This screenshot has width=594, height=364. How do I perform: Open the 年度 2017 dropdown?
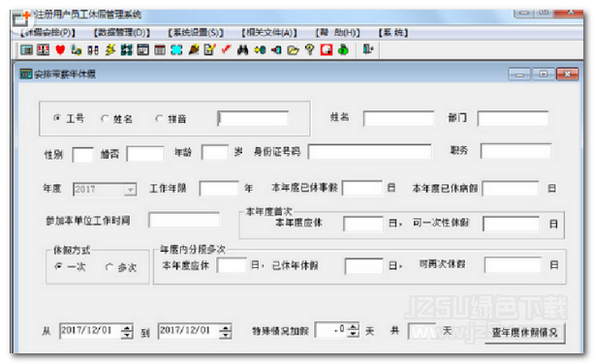coord(130,189)
